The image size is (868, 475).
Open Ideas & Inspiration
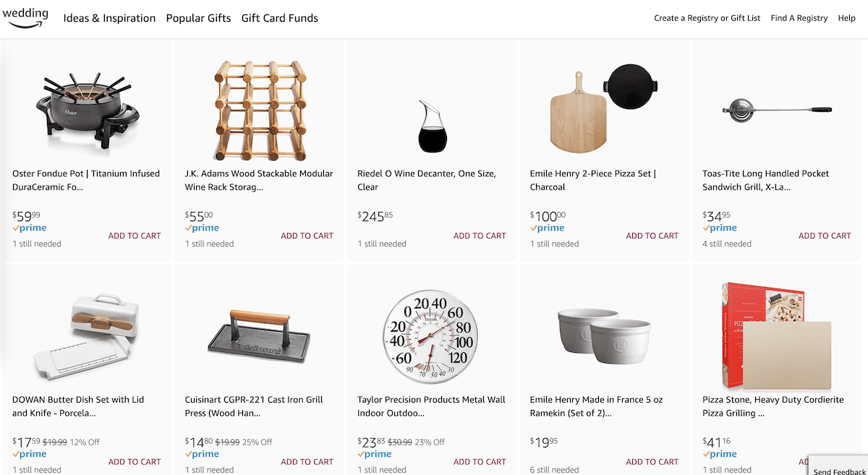tap(109, 18)
